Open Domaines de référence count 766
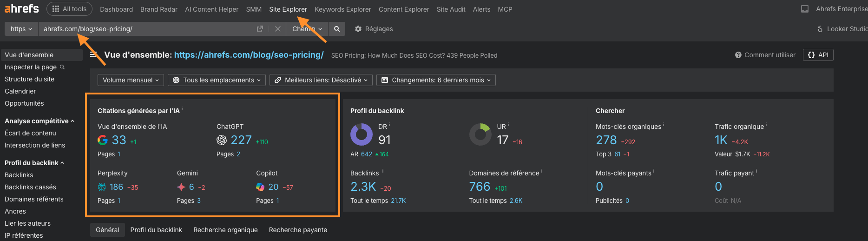Viewport: 868px width, 241px height. (480, 187)
